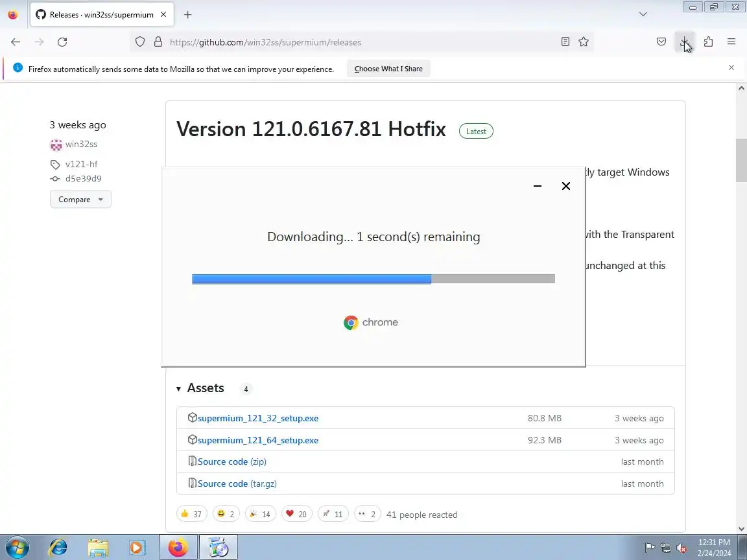Open Version 121.0.6167.81 Hotfix title

pos(311,129)
